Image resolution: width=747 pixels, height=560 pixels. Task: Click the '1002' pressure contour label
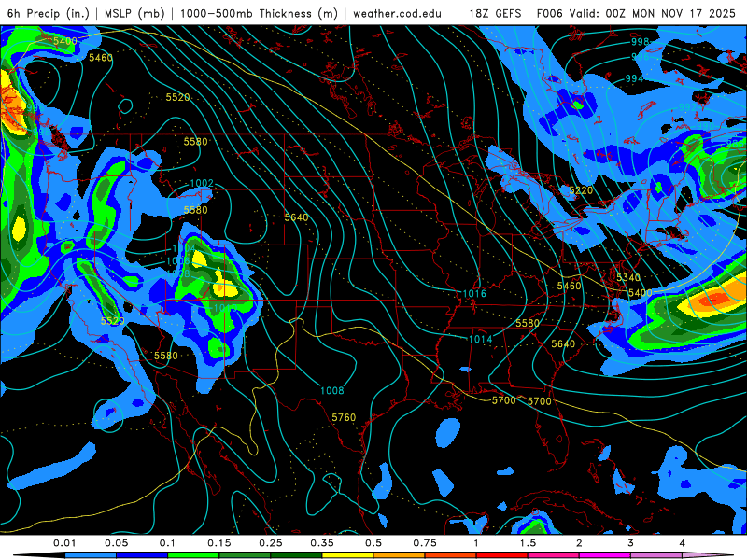click(x=202, y=183)
